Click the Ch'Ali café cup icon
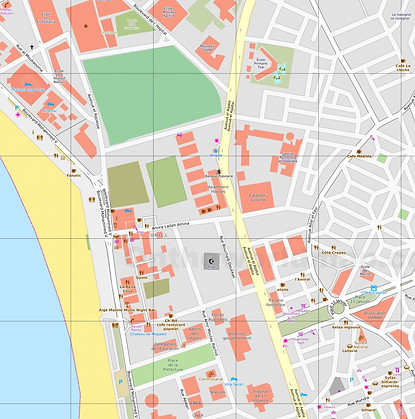Image resolution: width=415 pixels, height=419 pixels. 171,316
